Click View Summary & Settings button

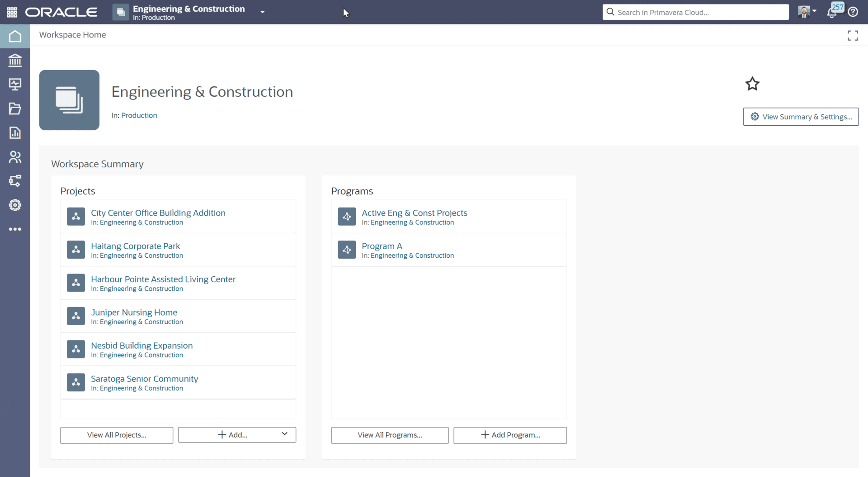[801, 117]
